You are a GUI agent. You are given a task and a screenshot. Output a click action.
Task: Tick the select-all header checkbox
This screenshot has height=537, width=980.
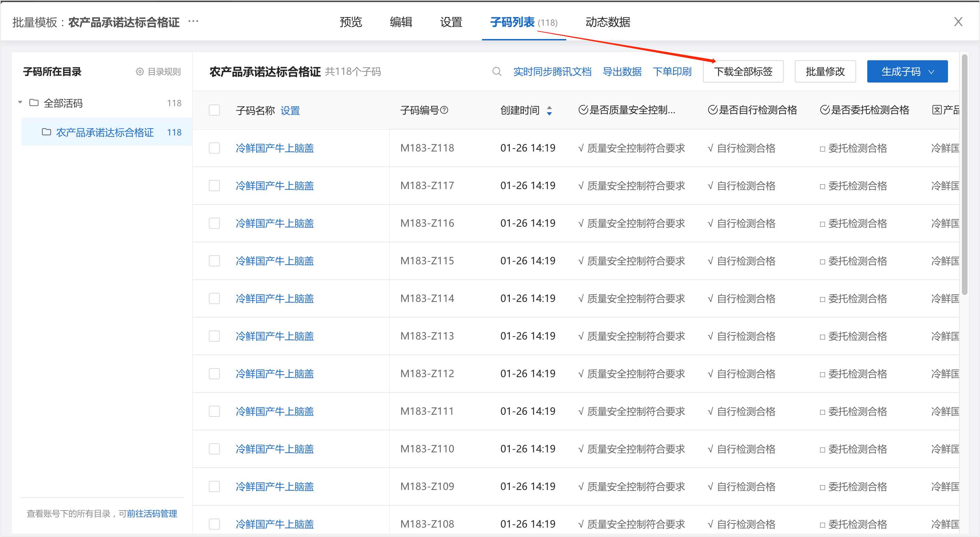pyautogui.click(x=214, y=110)
